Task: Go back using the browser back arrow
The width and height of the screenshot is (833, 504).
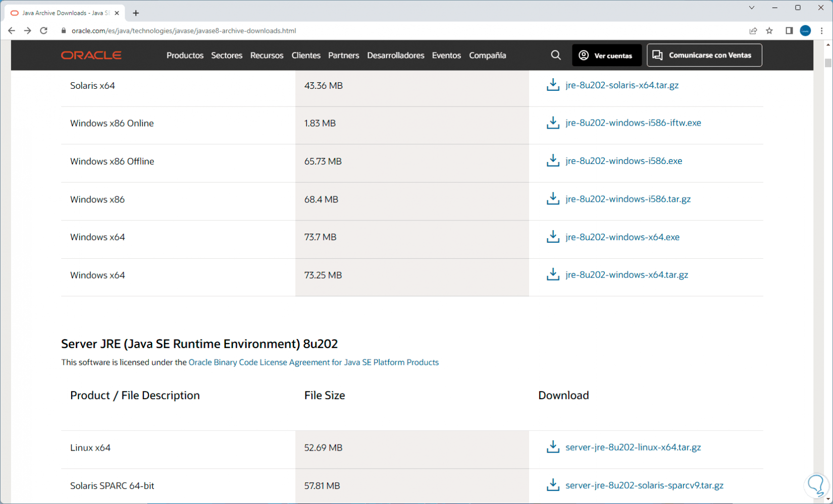Action: click(12, 31)
